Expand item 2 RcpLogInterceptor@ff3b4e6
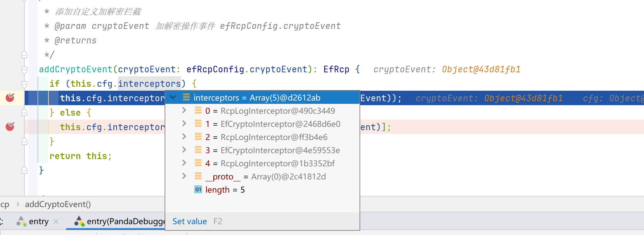The width and height of the screenshot is (644, 235). 184,137
